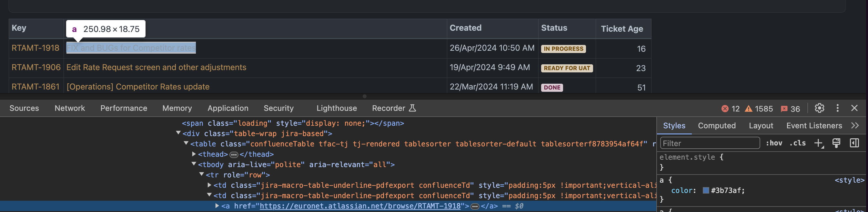
Task: Toggle the :hov element state button
Action: [x=774, y=143]
